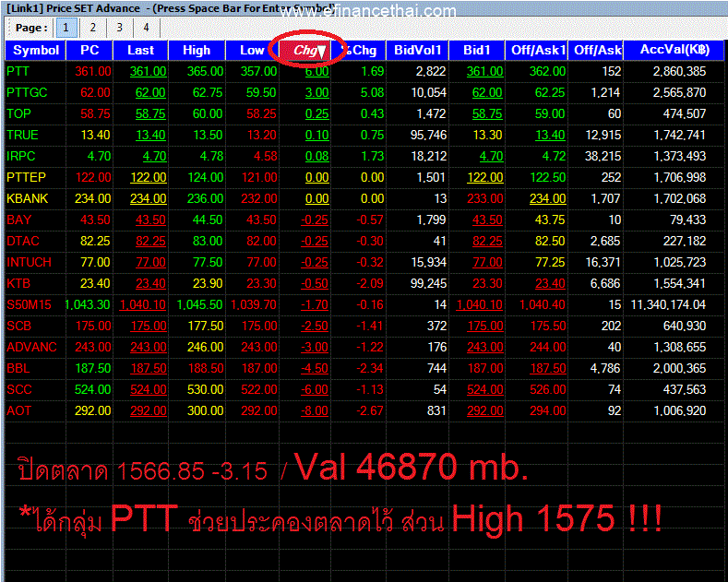The image size is (728, 582).
Task: Click IRPC offer volume 38,215
Action: pos(603,157)
